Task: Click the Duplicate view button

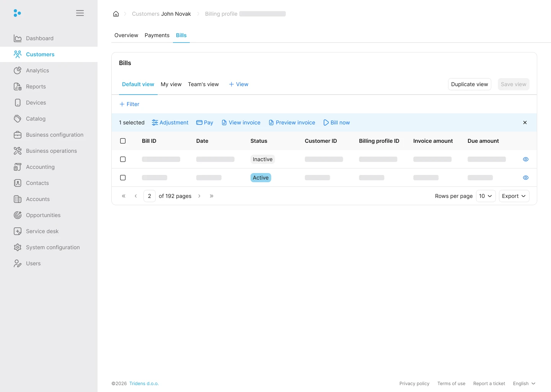Action: [469, 84]
